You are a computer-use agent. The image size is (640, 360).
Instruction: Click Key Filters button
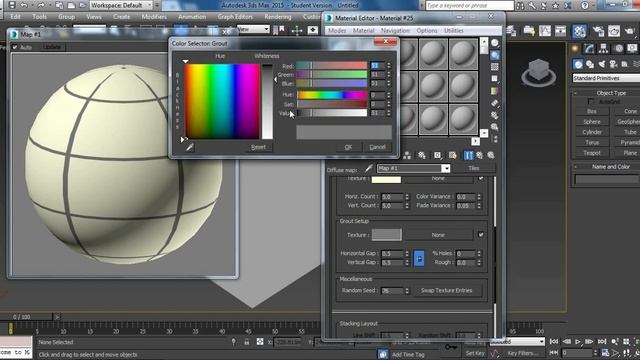pos(522,353)
